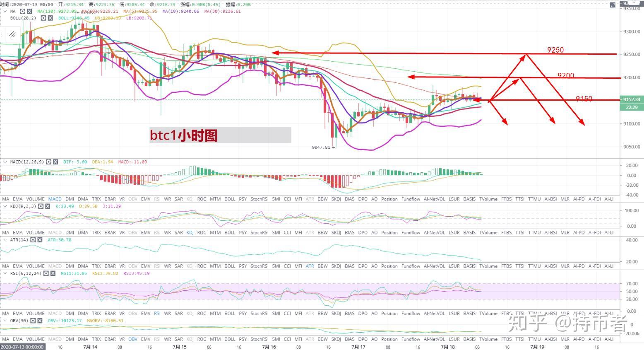Close the MACD(12,26,9) panel with X

pos(55,162)
